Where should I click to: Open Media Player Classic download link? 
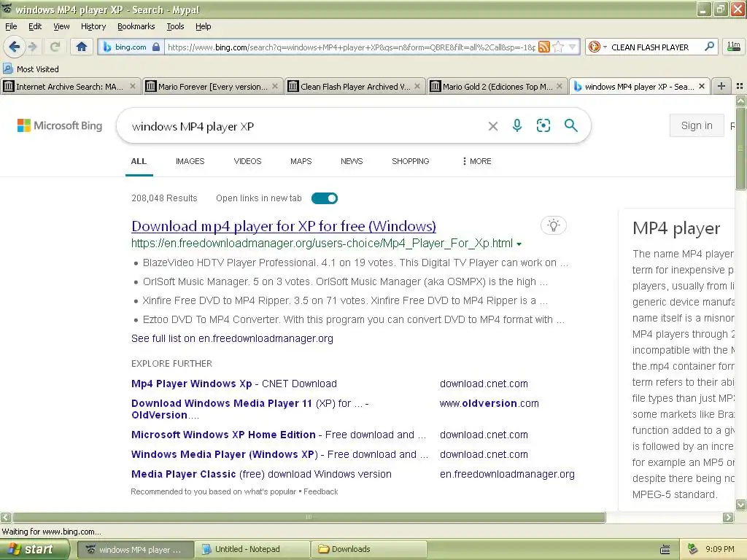[261, 474]
